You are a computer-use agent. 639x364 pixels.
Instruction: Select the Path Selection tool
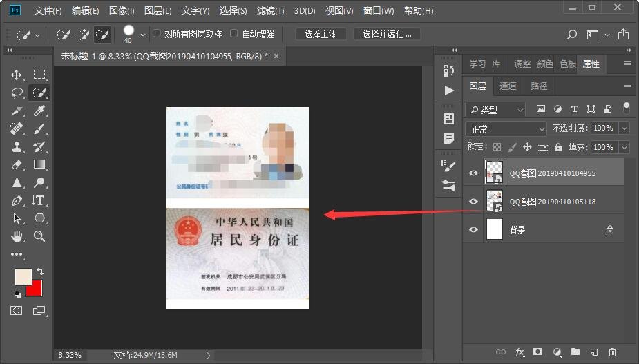(x=17, y=218)
